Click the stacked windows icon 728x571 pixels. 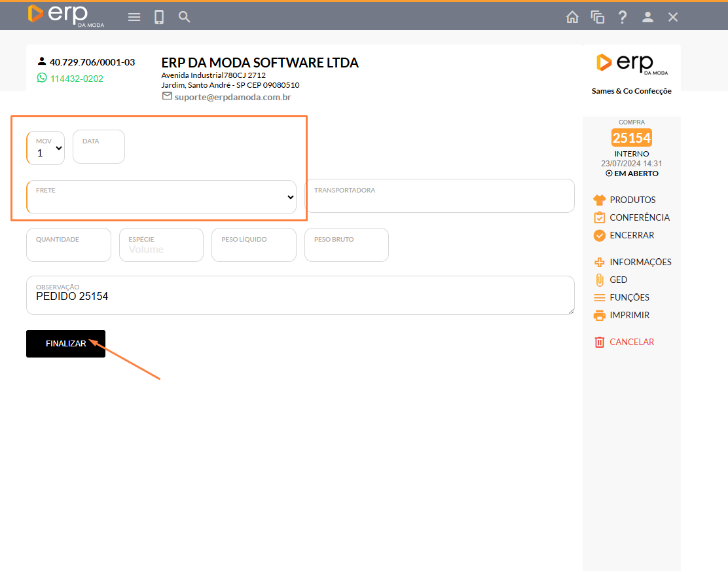597,18
